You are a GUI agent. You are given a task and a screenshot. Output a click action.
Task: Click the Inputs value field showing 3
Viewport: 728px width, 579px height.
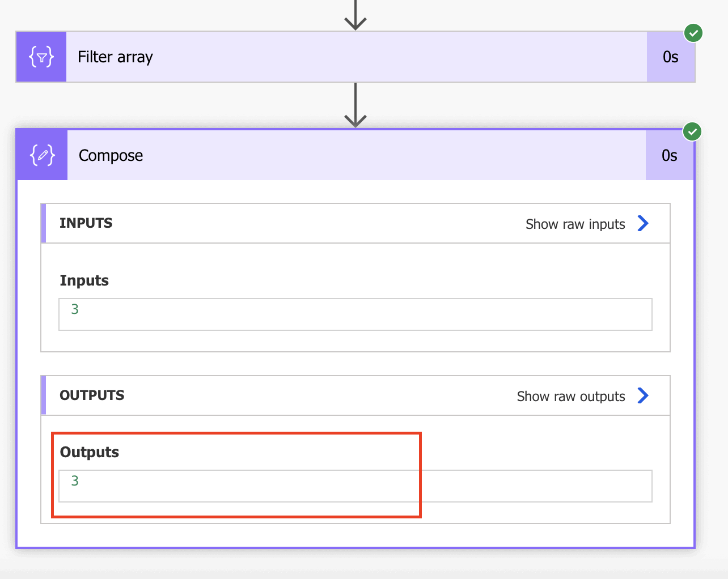coord(355,314)
